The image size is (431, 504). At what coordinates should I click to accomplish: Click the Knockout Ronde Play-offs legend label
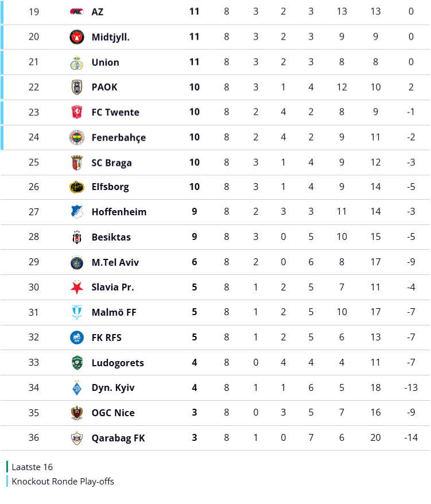pyautogui.click(x=63, y=481)
